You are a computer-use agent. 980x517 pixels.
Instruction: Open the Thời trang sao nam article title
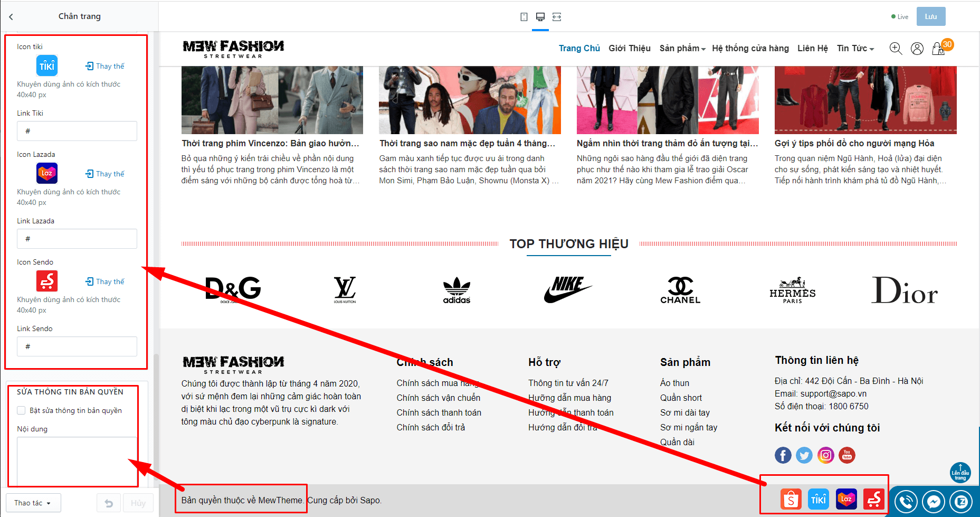point(468,143)
